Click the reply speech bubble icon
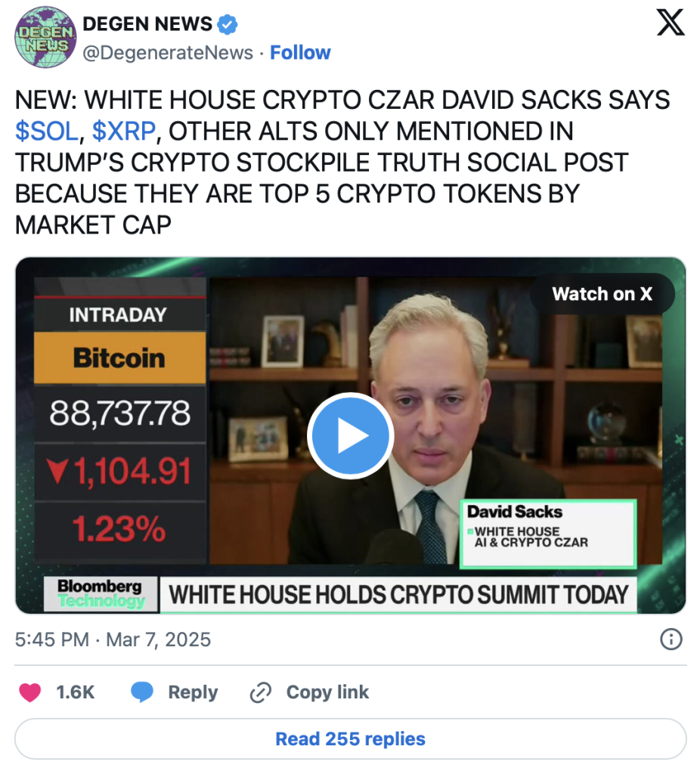This screenshot has height=774, width=700. pyautogui.click(x=142, y=692)
